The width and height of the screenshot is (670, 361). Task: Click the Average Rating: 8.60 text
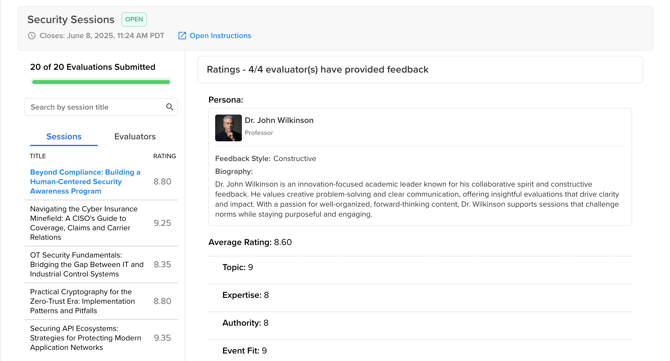click(x=250, y=242)
